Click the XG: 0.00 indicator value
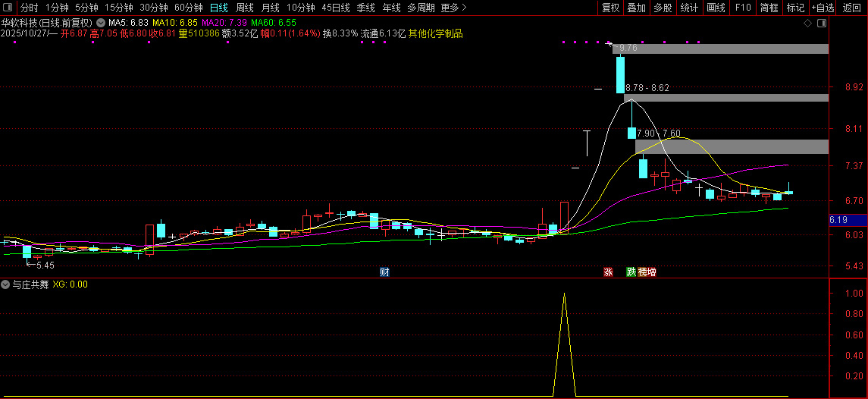Image resolution: width=868 pixels, height=399 pixels. pyautogui.click(x=70, y=284)
